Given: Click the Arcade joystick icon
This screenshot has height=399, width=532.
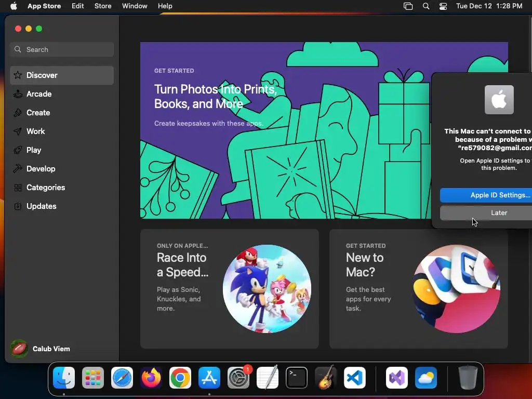Looking at the screenshot, I should (x=18, y=94).
